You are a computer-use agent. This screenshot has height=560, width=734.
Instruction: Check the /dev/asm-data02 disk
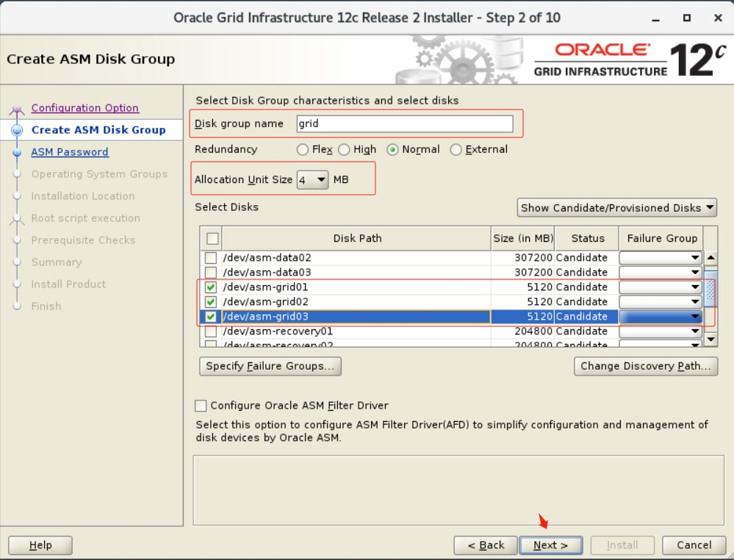(211, 257)
